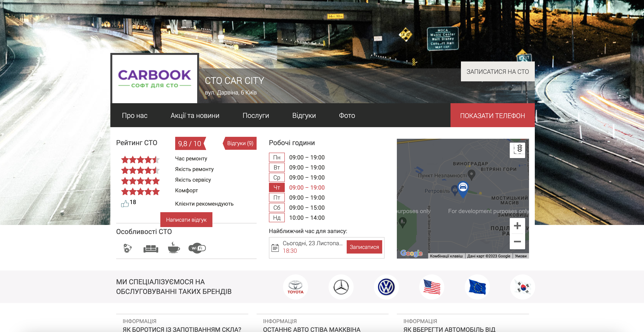Click the sofa lounge feature icon
The width and height of the screenshot is (644, 332).
click(x=151, y=249)
